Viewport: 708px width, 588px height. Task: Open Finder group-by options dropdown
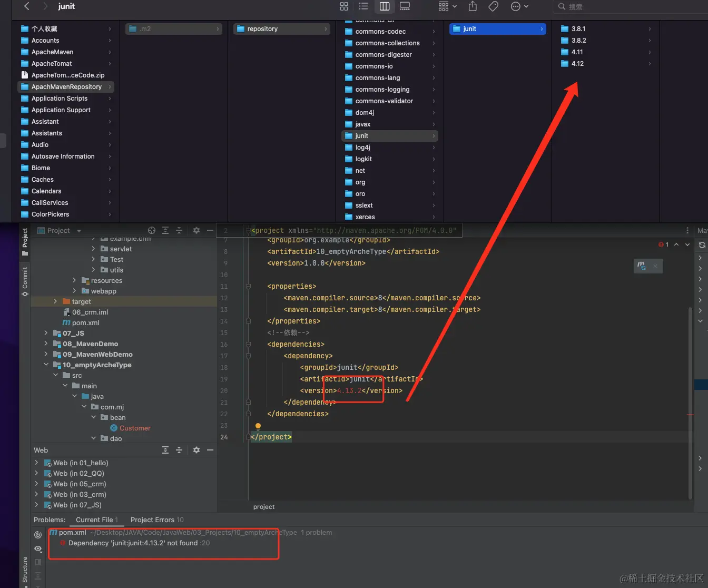[x=447, y=6]
